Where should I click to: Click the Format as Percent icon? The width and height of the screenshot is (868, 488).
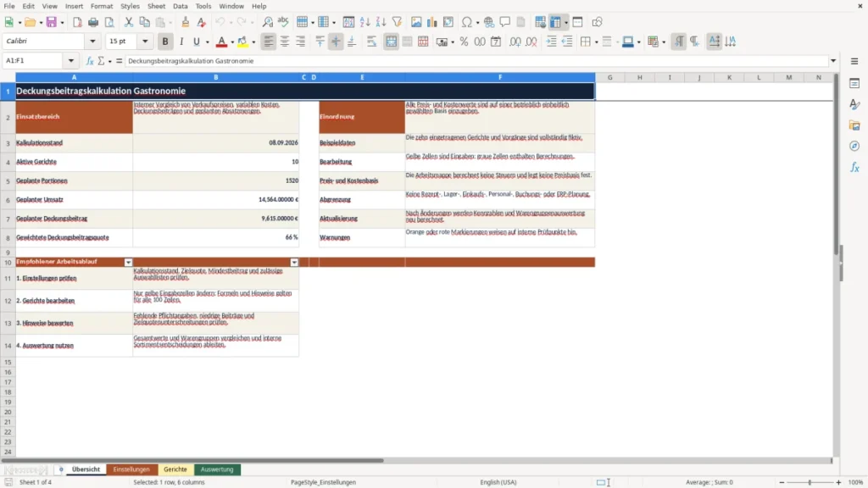click(x=464, y=42)
